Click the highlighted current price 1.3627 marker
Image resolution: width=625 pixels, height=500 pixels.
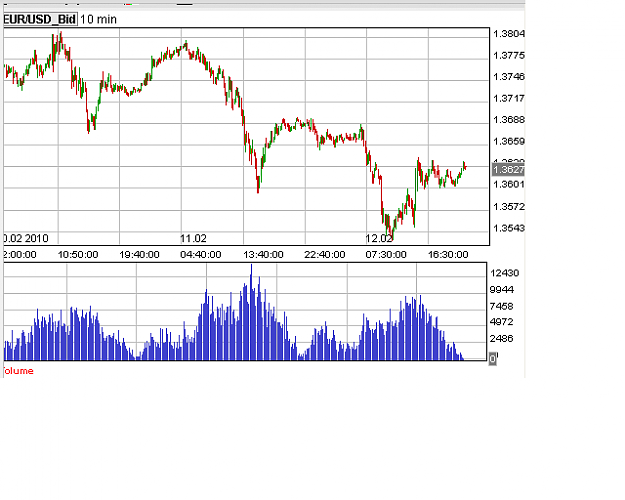pos(508,170)
